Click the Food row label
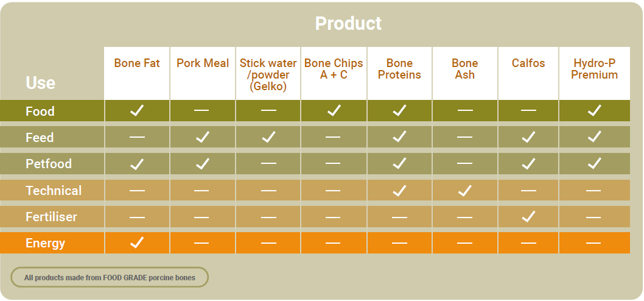The height and width of the screenshot is (301, 644). (40, 112)
